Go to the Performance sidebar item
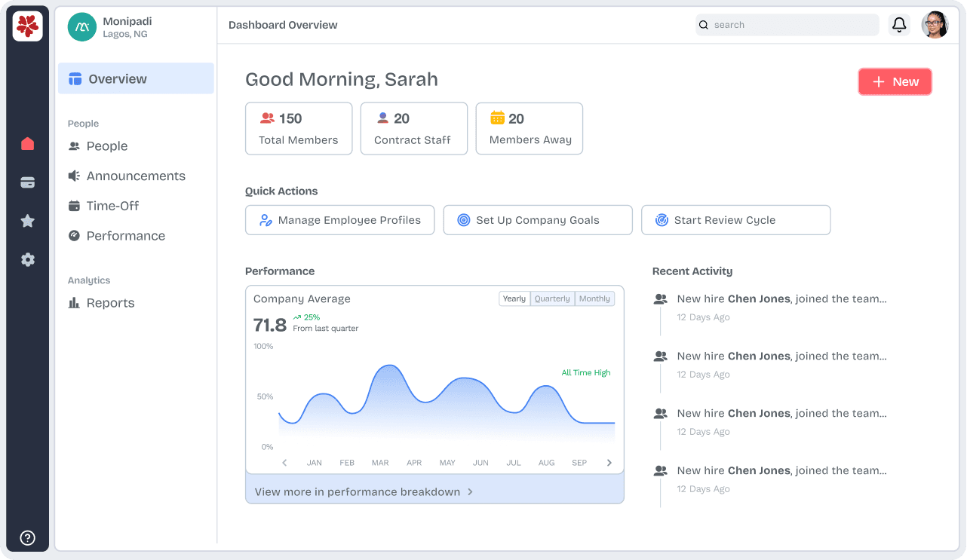 [117, 236]
